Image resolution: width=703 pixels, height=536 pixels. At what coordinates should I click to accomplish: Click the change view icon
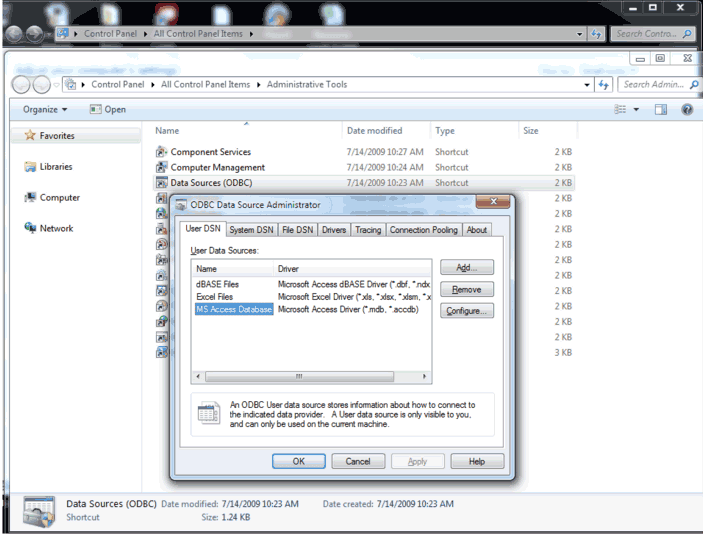pos(620,109)
